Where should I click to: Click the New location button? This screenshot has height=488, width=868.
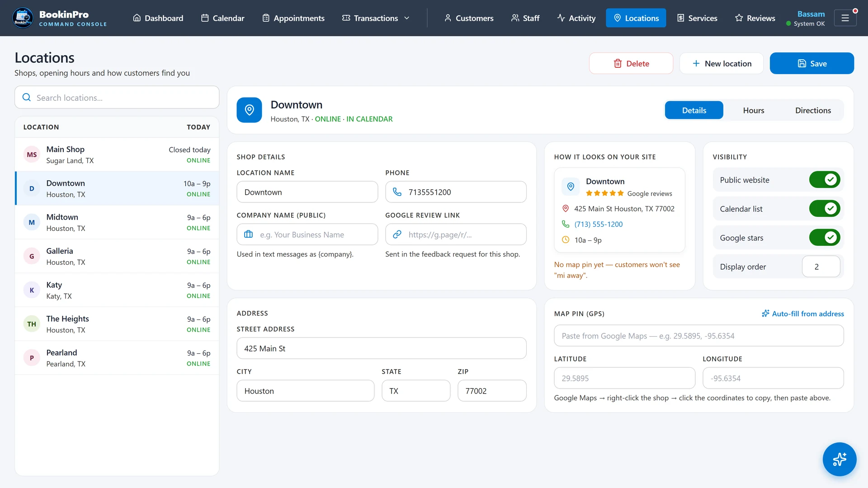click(x=722, y=63)
